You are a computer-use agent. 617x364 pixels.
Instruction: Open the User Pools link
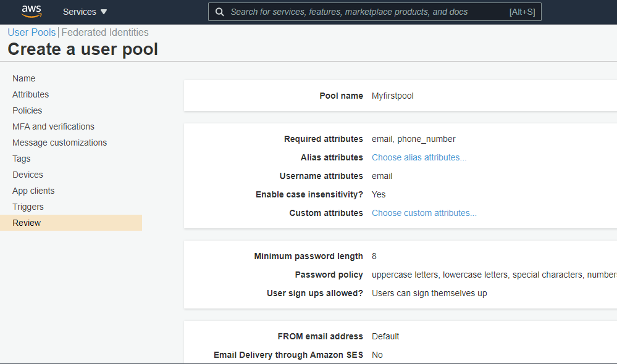(31, 32)
